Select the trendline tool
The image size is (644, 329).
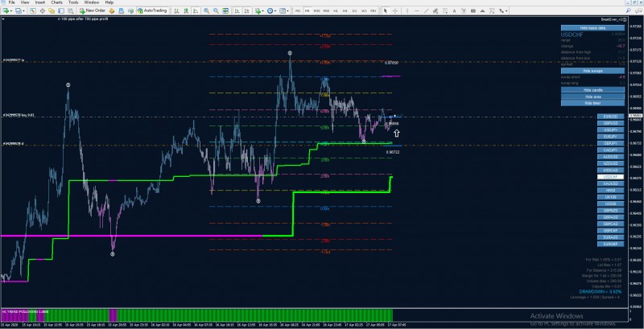(427, 10)
